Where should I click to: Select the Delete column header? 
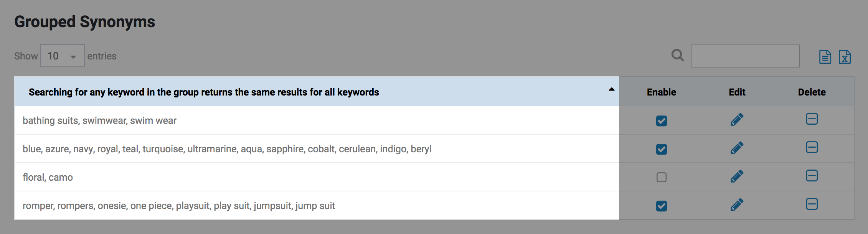tap(812, 92)
